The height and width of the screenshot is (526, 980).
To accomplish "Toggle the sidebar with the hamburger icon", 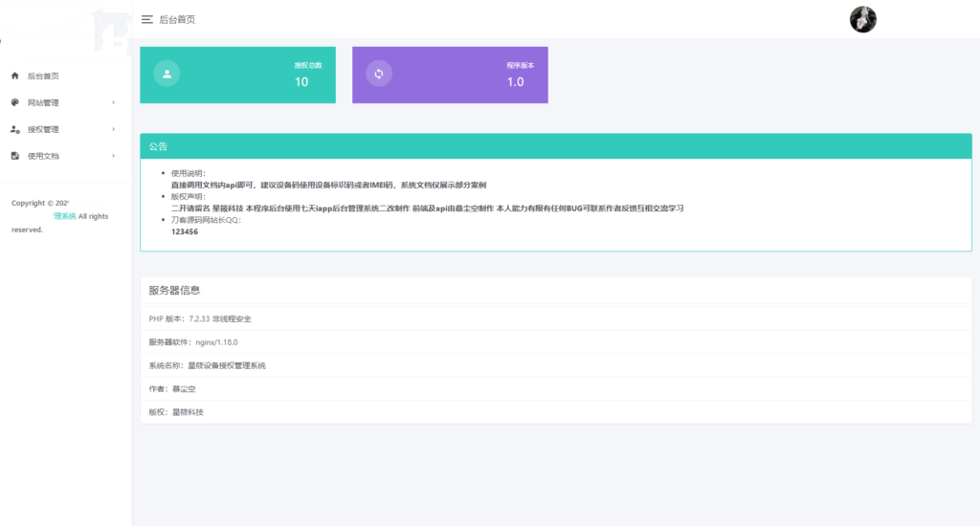I will [146, 19].
